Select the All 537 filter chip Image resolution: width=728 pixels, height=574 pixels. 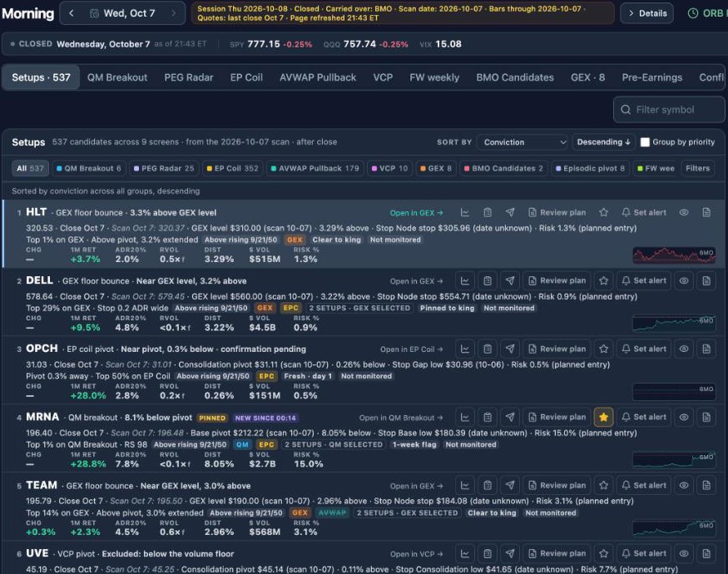click(x=30, y=169)
